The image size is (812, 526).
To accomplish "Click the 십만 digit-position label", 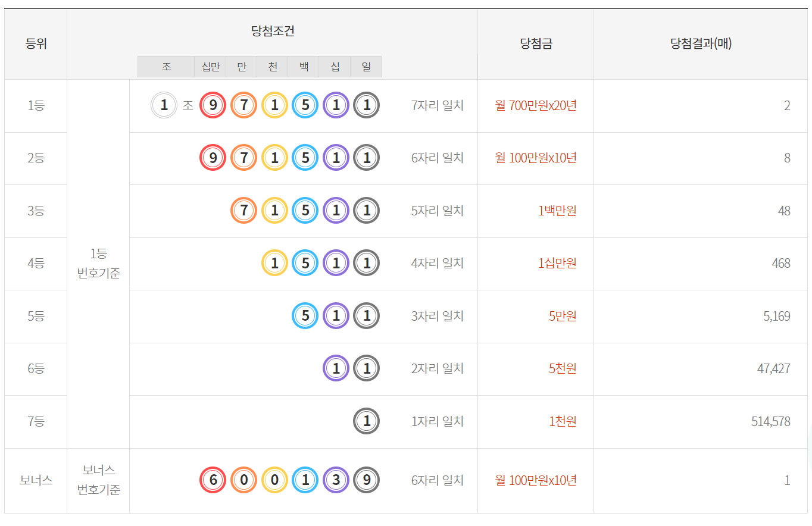I will pyautogui.click(x=210, y=67).
